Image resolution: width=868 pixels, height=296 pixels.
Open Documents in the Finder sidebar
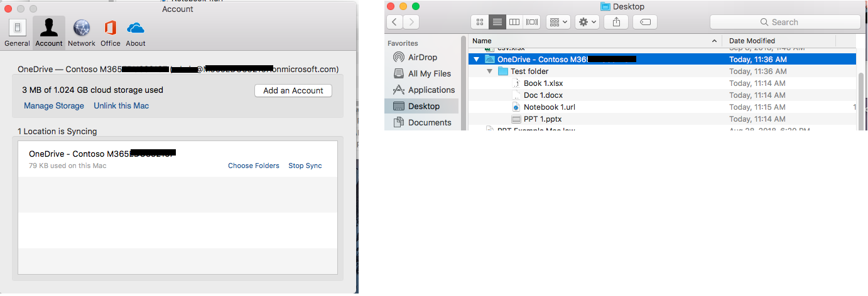(x=422, y=122)
